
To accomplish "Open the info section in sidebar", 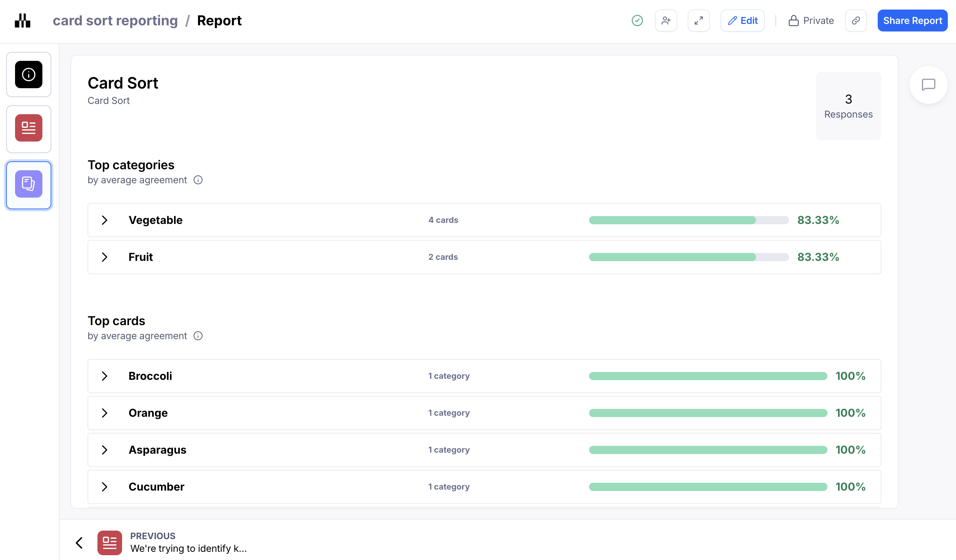I will click(28, 75).
